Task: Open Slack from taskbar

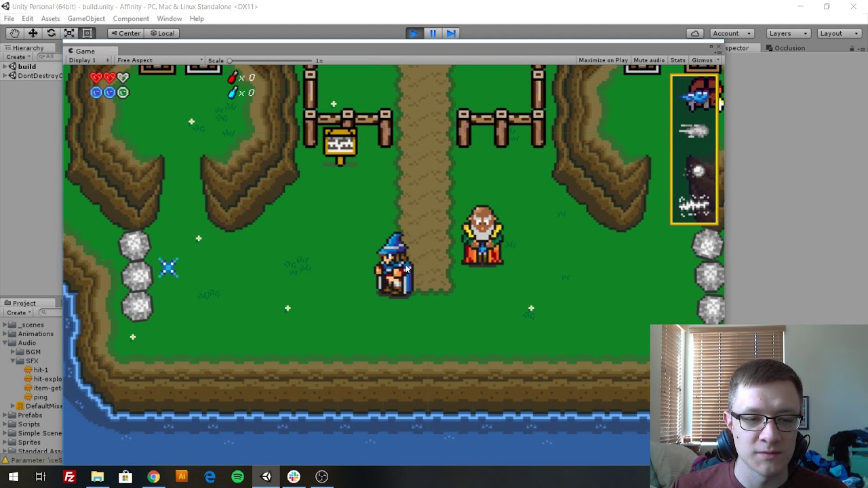Action: pos(294,476)
